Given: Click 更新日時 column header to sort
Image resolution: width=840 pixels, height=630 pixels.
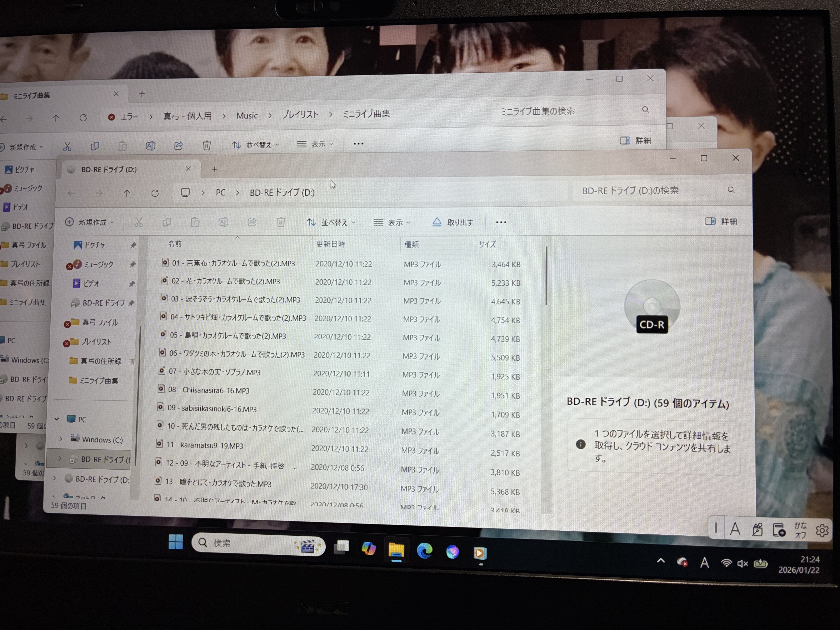Looking at the screenshot, I should click(330, 244).
